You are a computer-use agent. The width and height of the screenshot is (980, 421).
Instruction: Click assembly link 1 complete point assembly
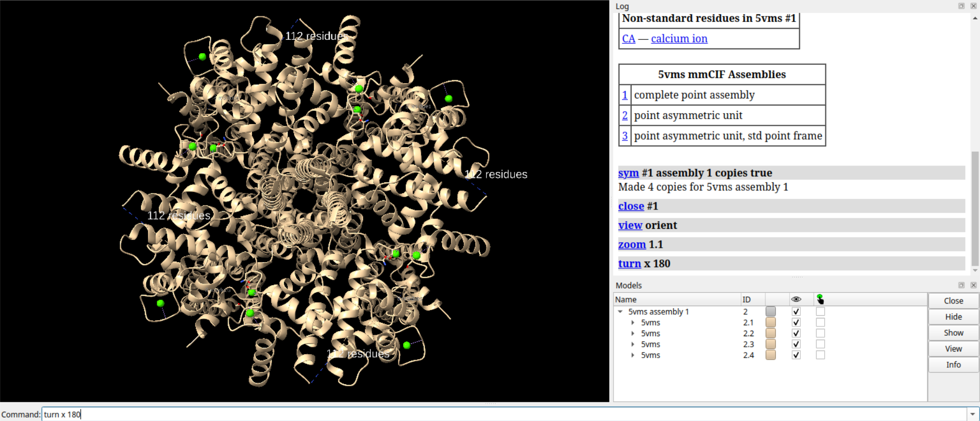625,95
